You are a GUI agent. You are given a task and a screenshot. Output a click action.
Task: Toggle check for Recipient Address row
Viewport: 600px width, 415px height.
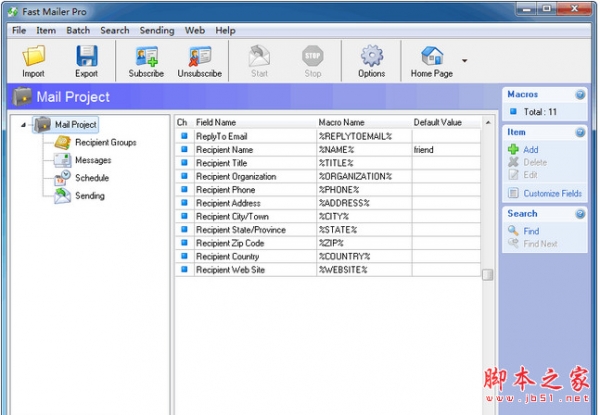tap(184, 202)
